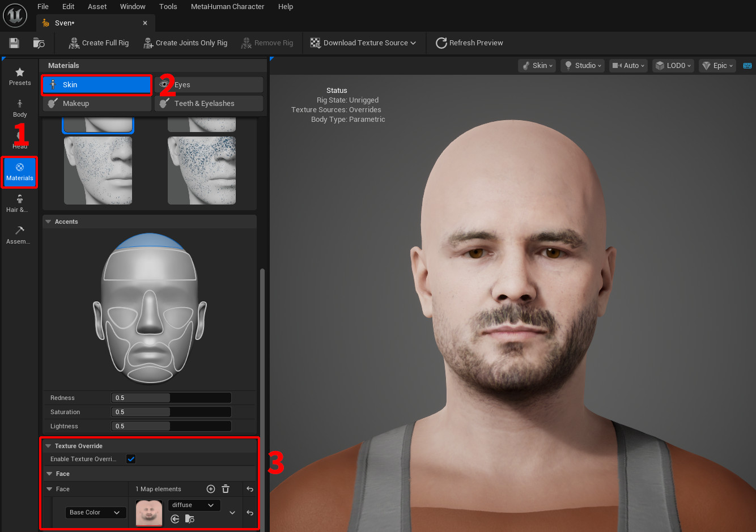Open the Help menu
The image size is (756, 532).
coord(286,7)
